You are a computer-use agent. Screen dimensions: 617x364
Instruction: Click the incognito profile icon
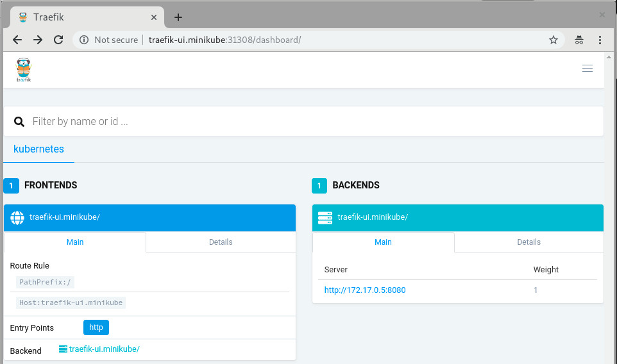pyautogui.click(x=579, y=40)
